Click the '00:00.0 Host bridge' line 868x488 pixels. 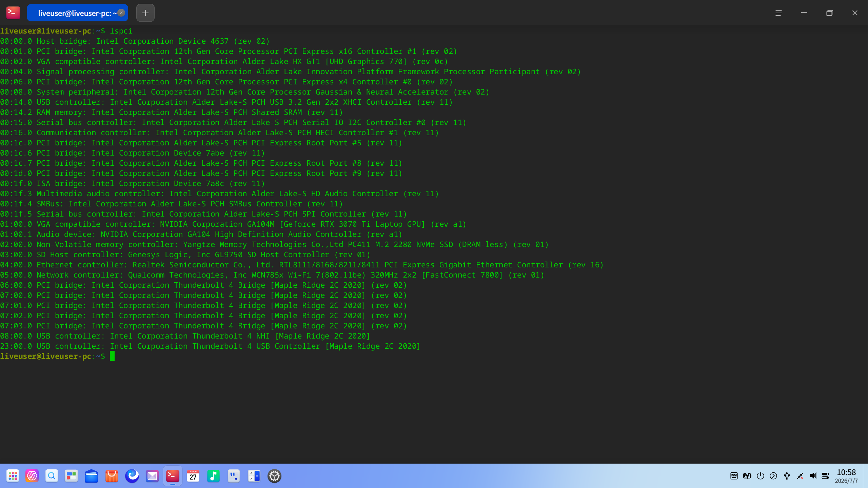pos(135,41)
